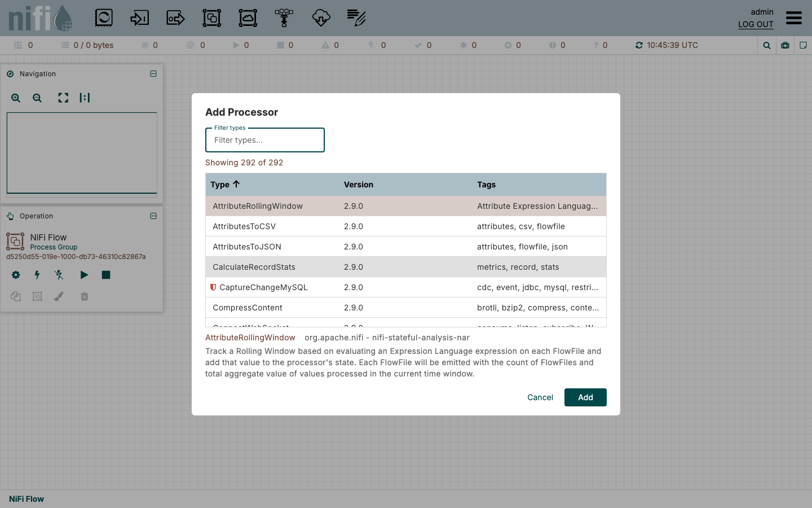Open the bulletin board icon
This screenshot has width=812, height=508.
(x=785, y=45)
